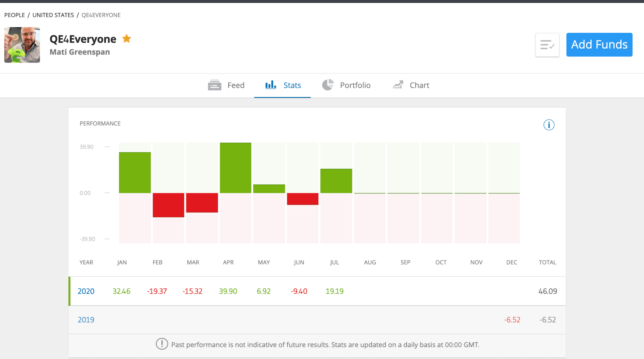Open United States breadcrumb link

click(x=53, y=15)
